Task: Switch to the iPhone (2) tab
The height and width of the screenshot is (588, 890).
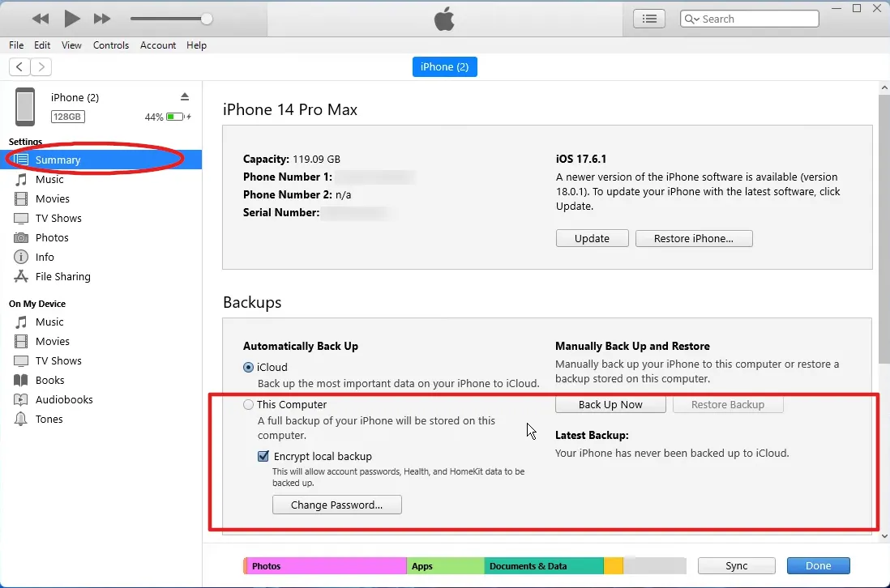Action: 444,66
